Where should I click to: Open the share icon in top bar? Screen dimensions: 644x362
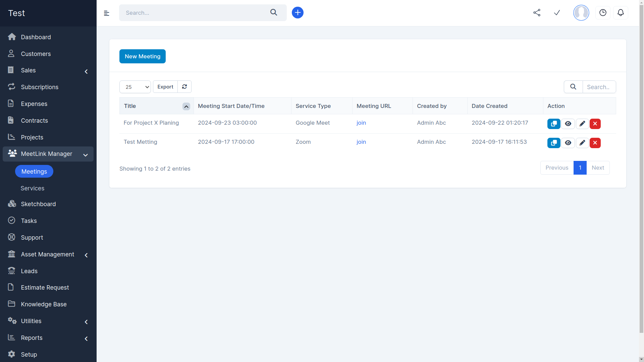pos(537,13)
